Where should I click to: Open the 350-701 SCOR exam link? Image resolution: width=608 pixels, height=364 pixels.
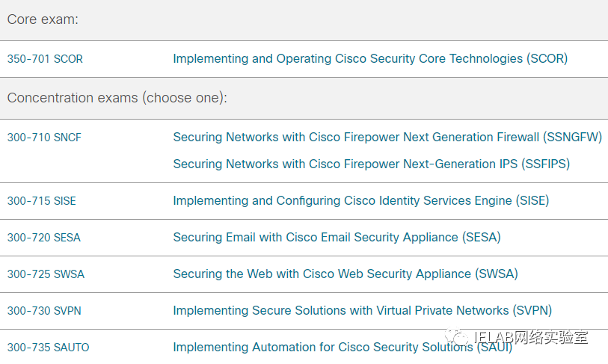coord(45,59)
